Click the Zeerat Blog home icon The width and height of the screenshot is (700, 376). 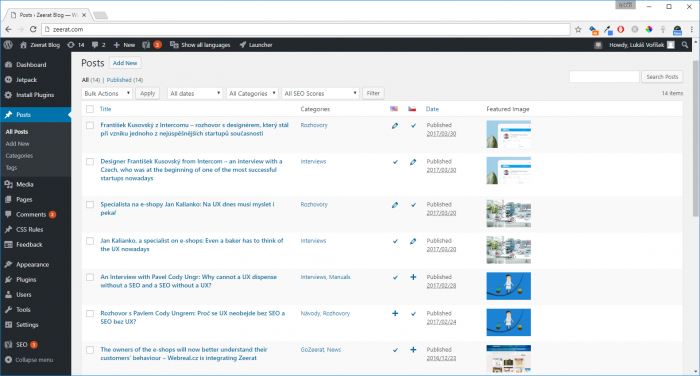point(23,45)
